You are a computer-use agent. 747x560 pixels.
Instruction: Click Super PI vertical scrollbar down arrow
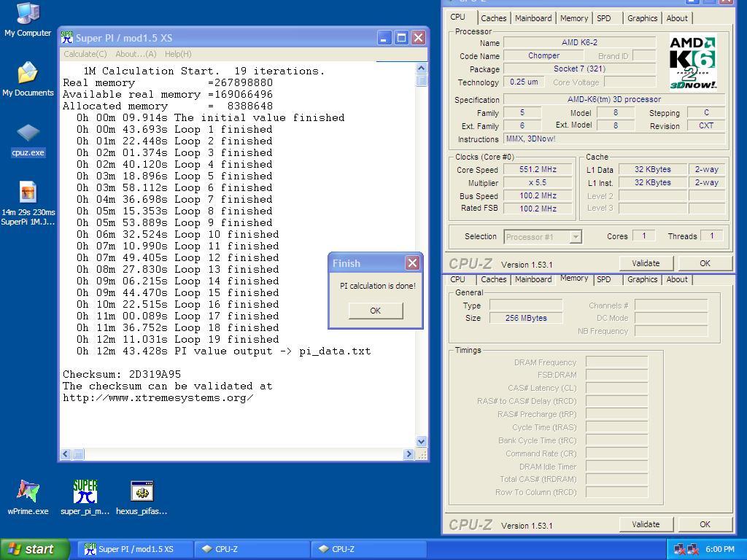[x=421, y=441]
